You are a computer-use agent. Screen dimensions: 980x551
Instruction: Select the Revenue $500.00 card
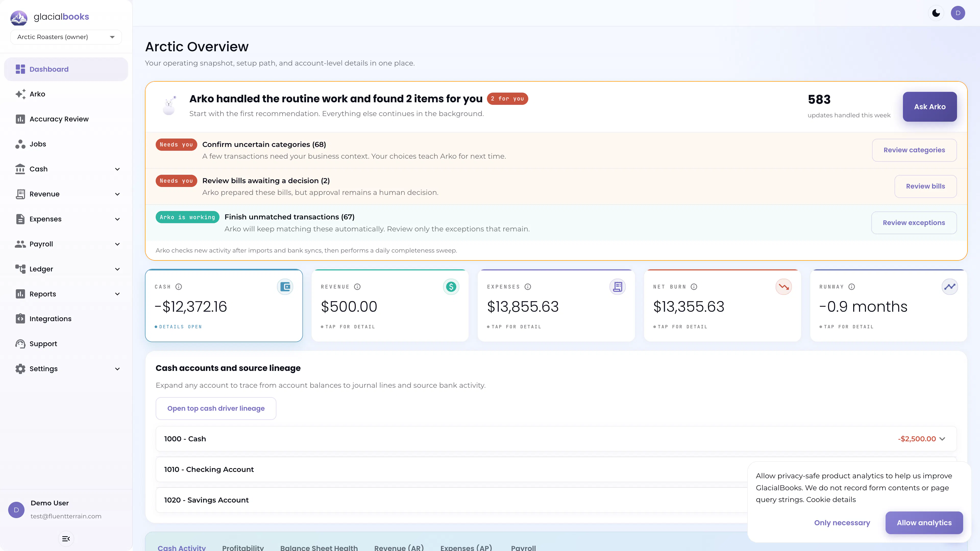[x=390, y=306]
